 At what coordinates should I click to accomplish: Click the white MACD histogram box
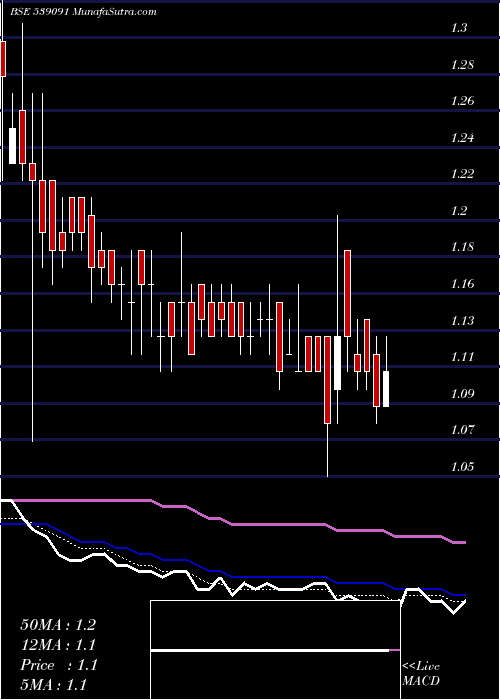pyautogui.click(x=275, y=650)
